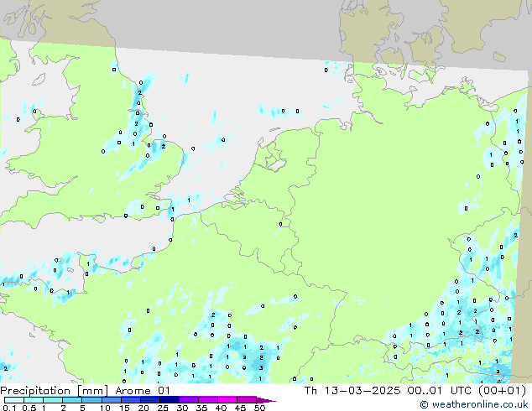Click the legend scale label '50'

pos(259,408)
